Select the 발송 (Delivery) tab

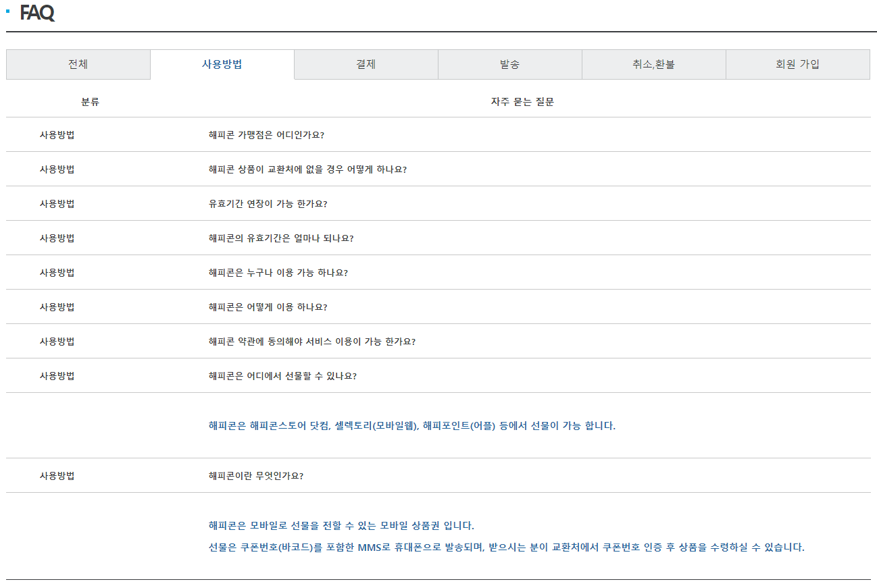point(509,64)
